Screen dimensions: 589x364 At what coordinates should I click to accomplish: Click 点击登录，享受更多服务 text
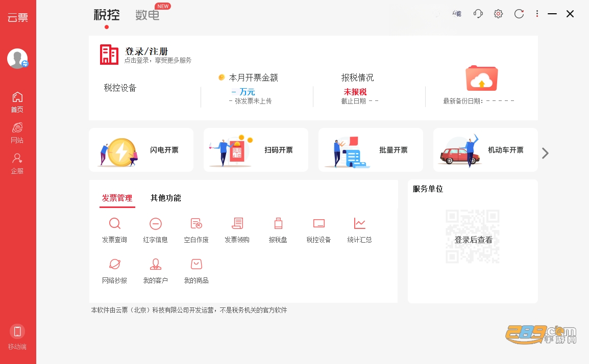(158, 61)
